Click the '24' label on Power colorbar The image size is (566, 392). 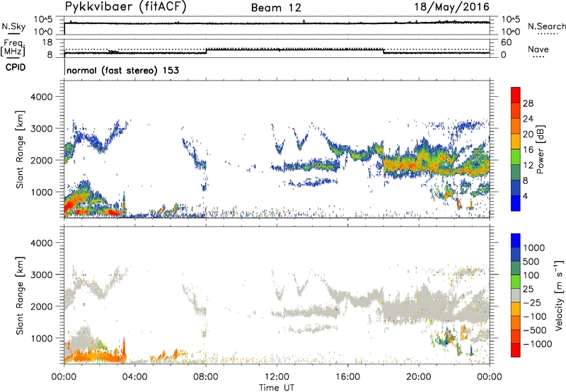click(x=528, y=119)
